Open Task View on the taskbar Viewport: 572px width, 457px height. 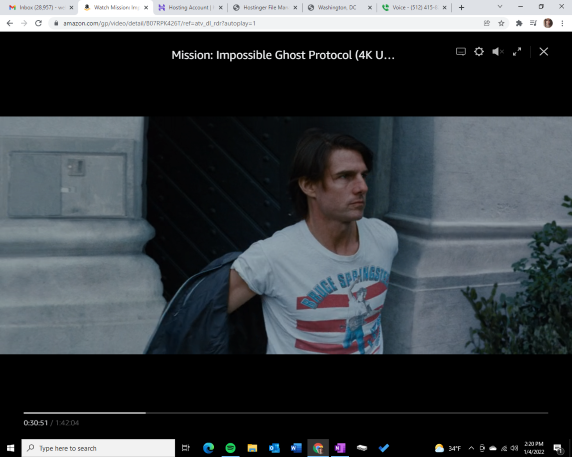[x=186, y=448]
